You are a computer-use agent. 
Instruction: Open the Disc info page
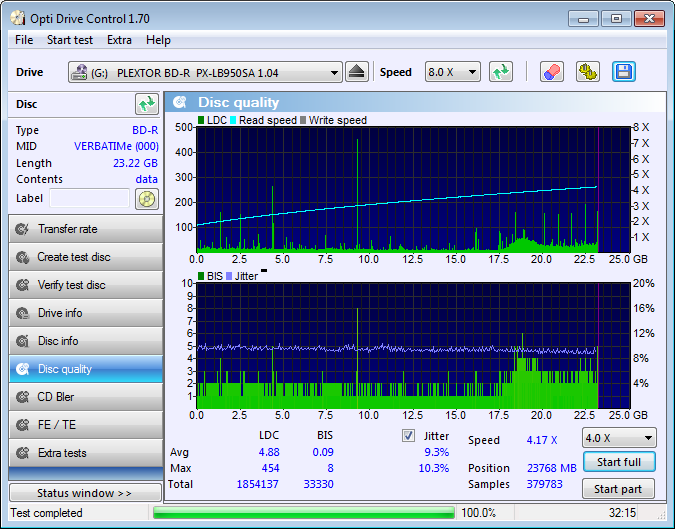click(x=86, y=341)
